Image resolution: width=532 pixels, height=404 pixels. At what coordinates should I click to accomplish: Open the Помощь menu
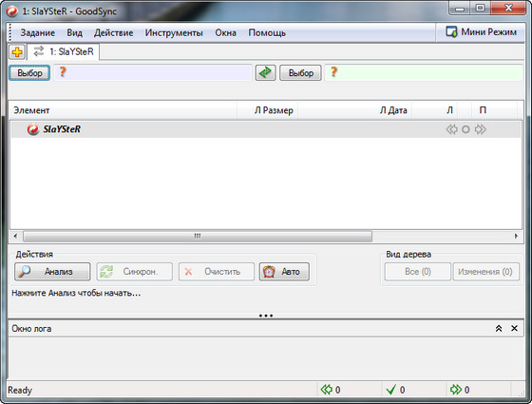[267, 33]
